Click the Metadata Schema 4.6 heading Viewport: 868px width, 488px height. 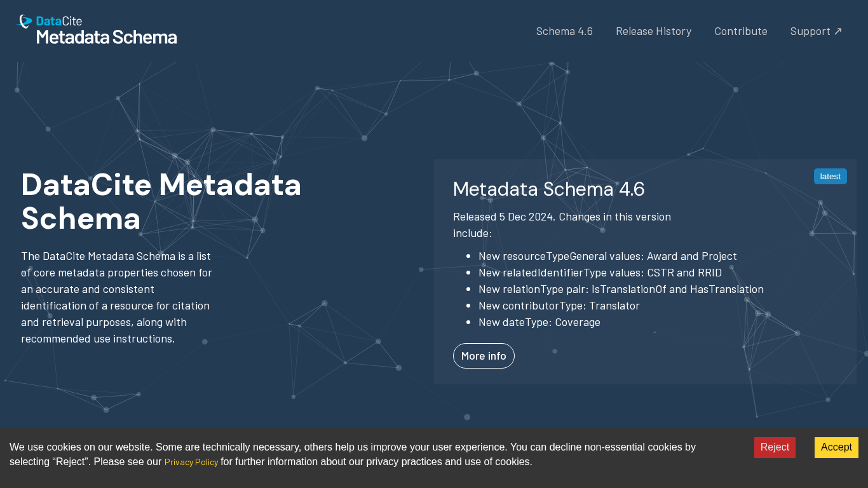point(549,189)
